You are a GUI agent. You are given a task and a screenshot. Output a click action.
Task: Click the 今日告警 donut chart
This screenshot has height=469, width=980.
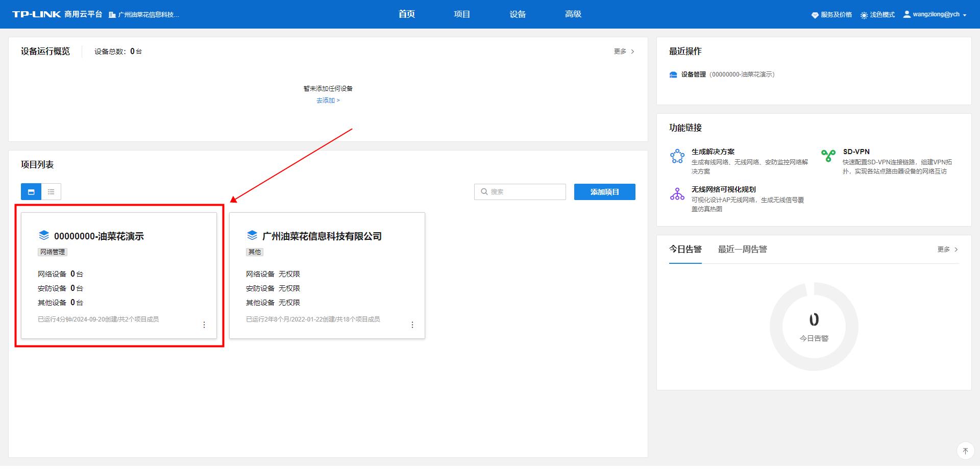814,327
